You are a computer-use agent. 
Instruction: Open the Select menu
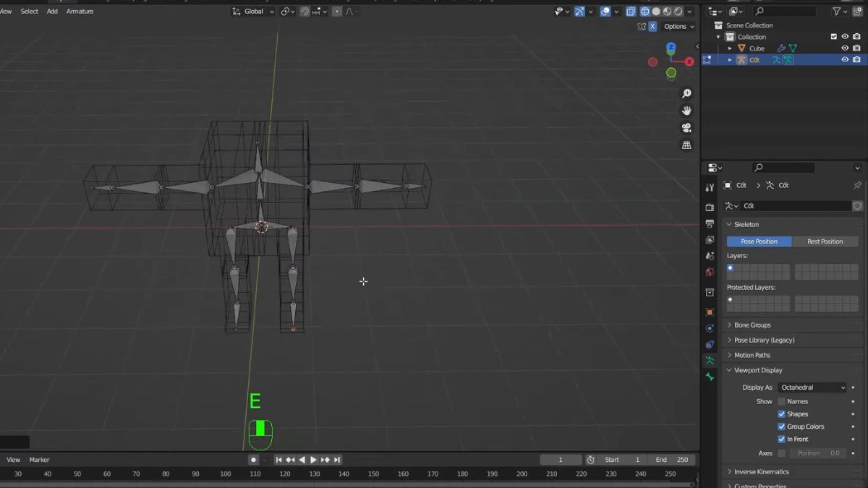[x=30, y=12]
